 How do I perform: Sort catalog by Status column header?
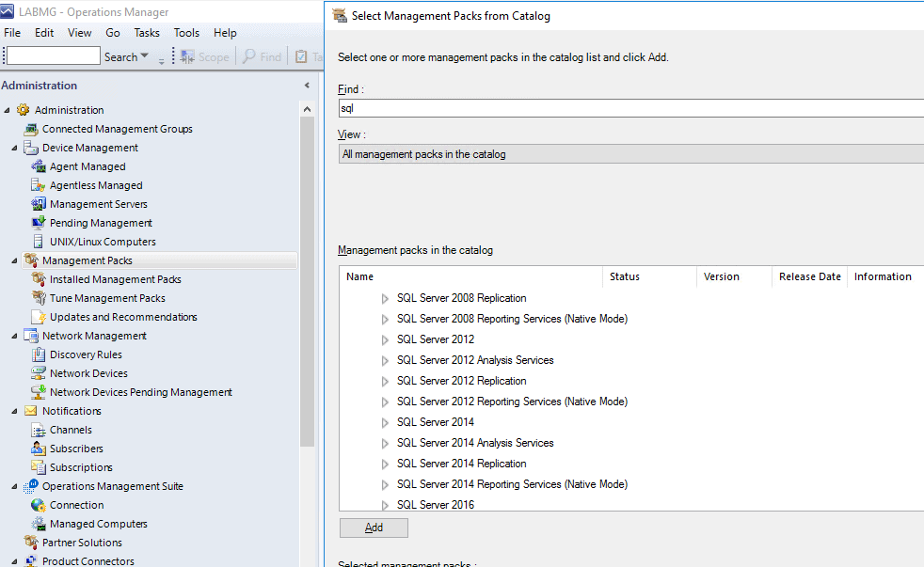pos(649,276)
